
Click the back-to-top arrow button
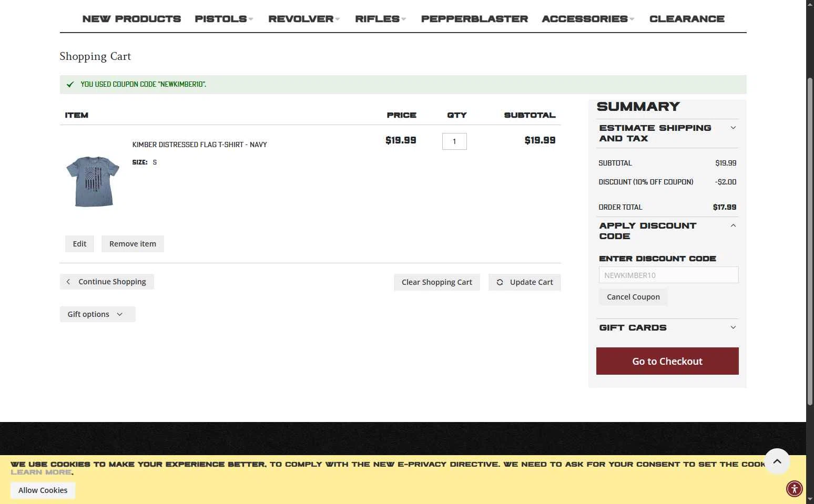coord(777,461)
